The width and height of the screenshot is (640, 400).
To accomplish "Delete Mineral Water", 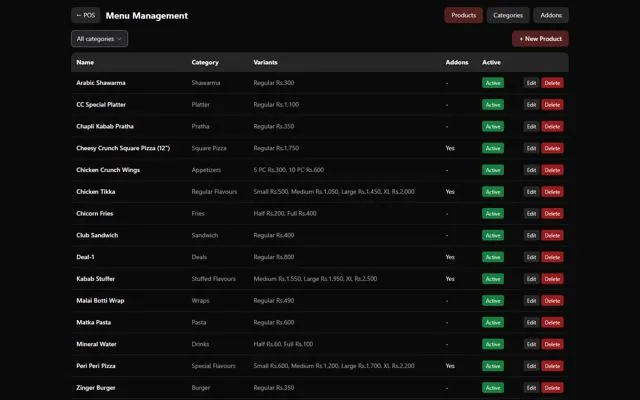I will point(552,344).
